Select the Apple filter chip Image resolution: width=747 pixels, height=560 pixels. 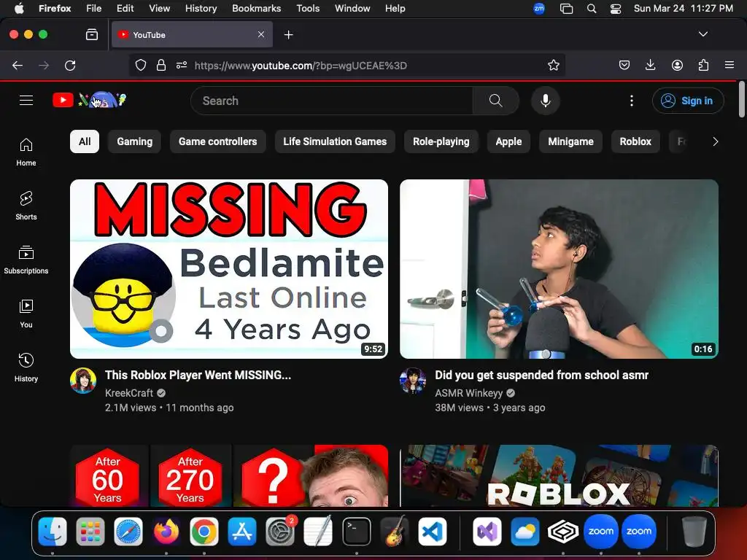pos(508,141)
